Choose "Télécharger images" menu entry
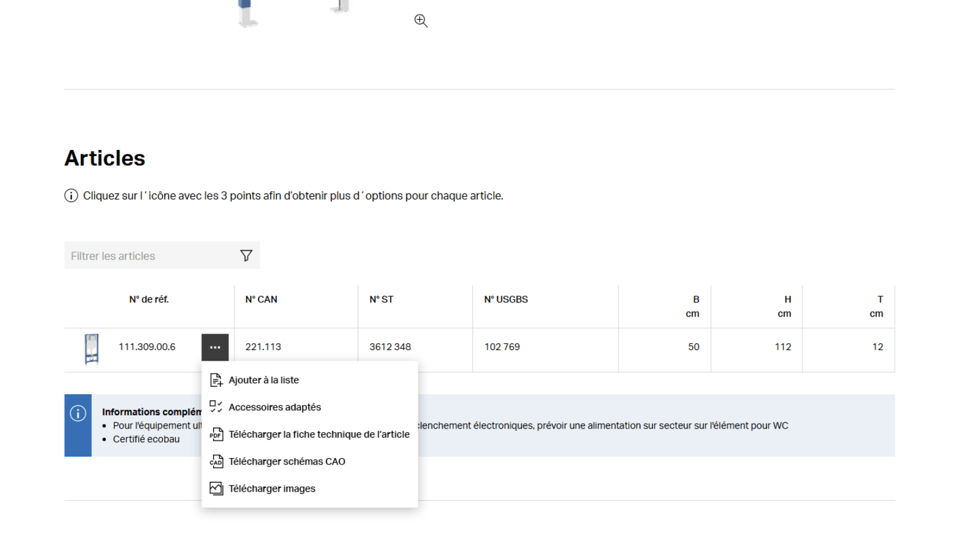980x551 pixels. 272,489
